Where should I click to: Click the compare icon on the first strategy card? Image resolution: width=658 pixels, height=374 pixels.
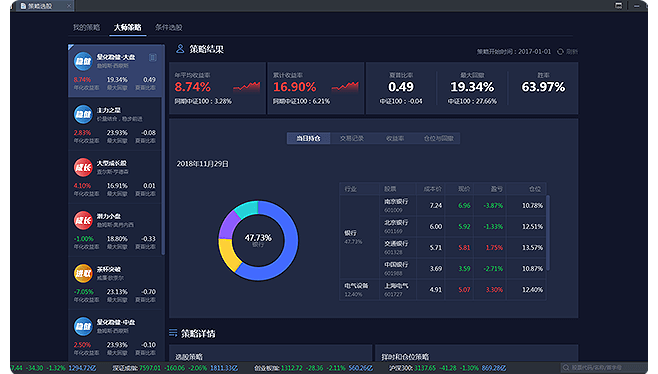point(153,58)
